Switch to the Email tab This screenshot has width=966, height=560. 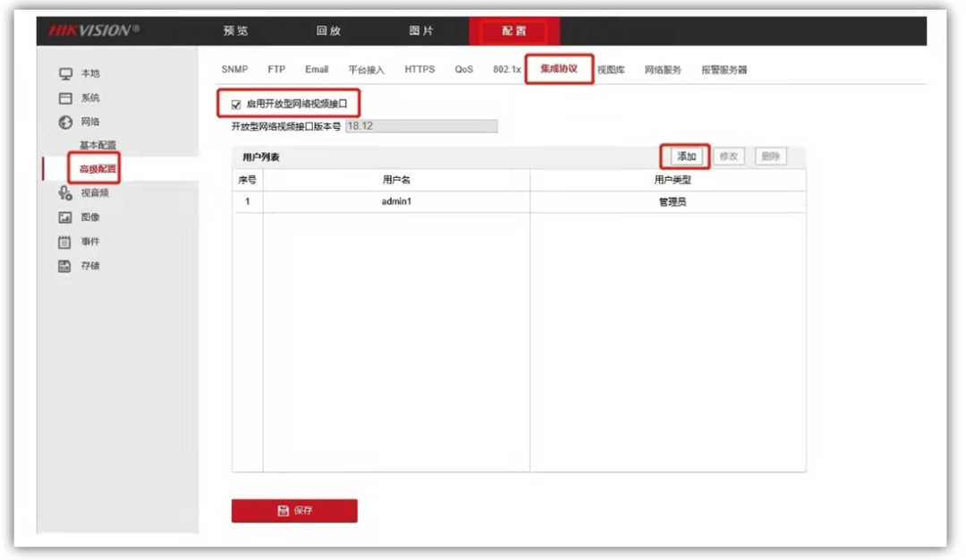tap(317, 69)
